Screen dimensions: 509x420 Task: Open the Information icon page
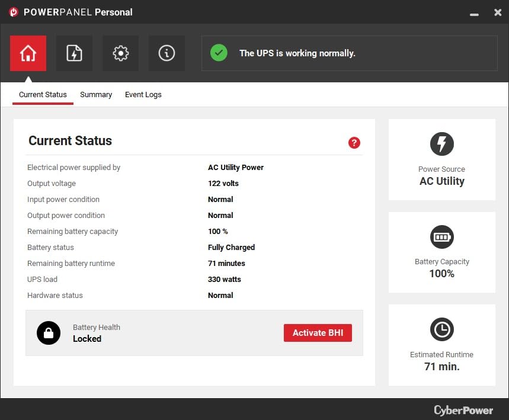(167, 53)
